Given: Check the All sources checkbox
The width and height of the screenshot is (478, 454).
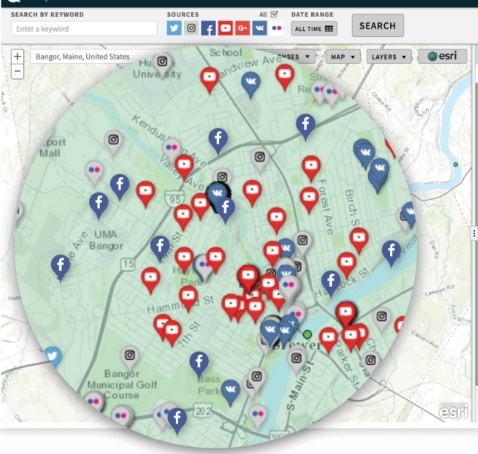Looking at the screenshot, I should (274, 14).
